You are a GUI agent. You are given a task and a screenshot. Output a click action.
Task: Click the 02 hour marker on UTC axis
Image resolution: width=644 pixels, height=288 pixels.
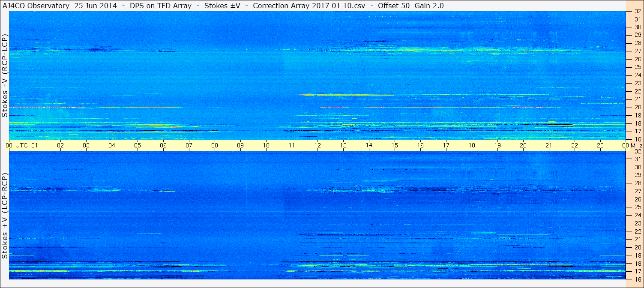pos(60,145)
